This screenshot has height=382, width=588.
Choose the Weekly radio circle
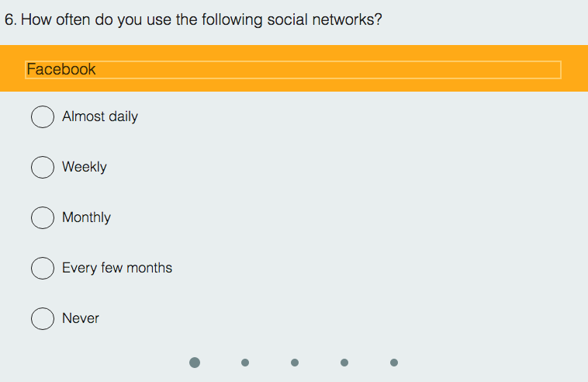(43, 167)
